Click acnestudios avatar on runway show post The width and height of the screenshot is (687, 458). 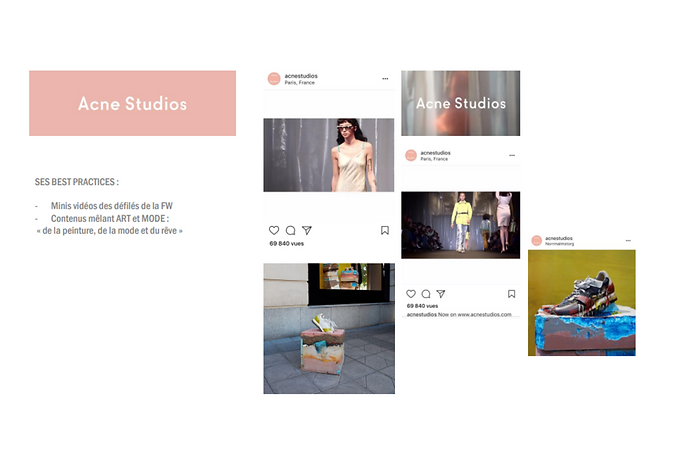pyautogui.click(x=411, y=155)
